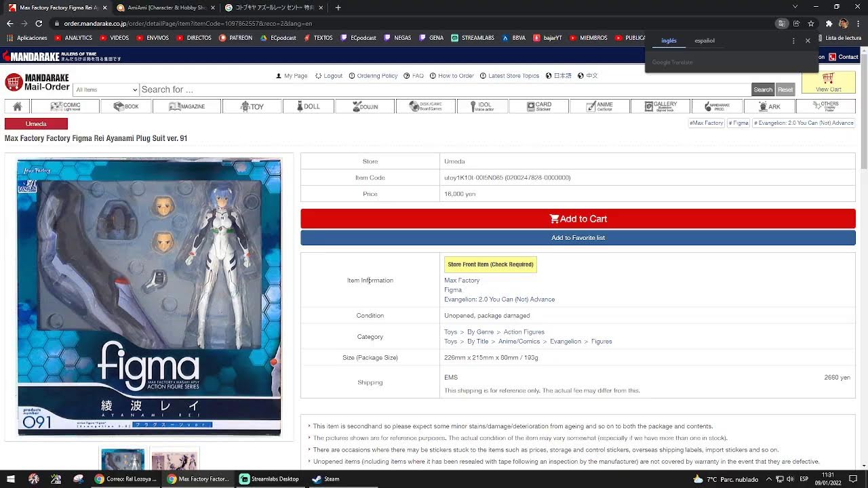This screenshot has width=868, height=488.
Task: Click the Reset button
Action: click(785, 89)
